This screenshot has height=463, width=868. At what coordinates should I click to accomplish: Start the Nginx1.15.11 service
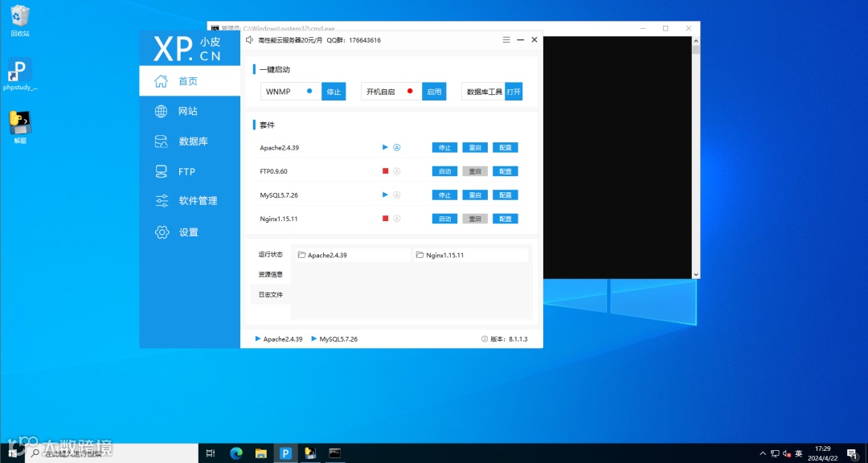444,219
